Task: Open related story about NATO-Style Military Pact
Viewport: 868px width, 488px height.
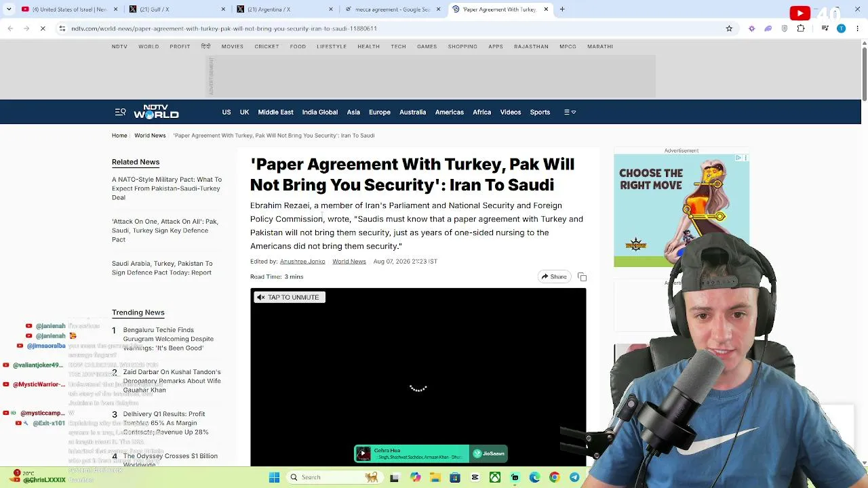Action: pyautogui.click(x=166, y=188)
